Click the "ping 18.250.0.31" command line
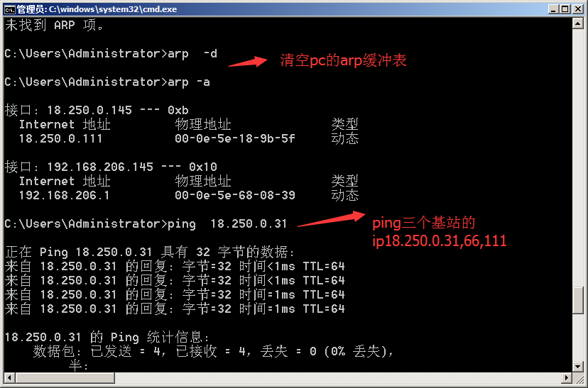588x388 pixels. [x=227, y=223]
